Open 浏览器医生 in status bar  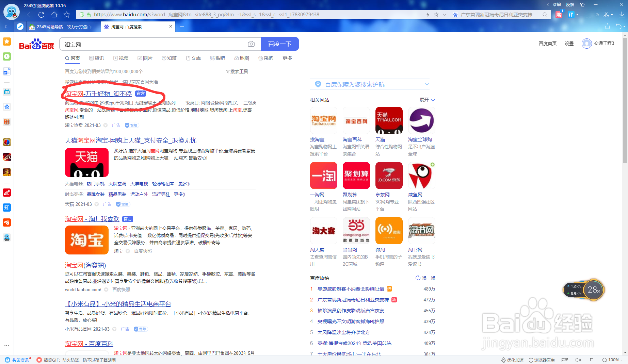pyautogui.click(x=542, y=360)
